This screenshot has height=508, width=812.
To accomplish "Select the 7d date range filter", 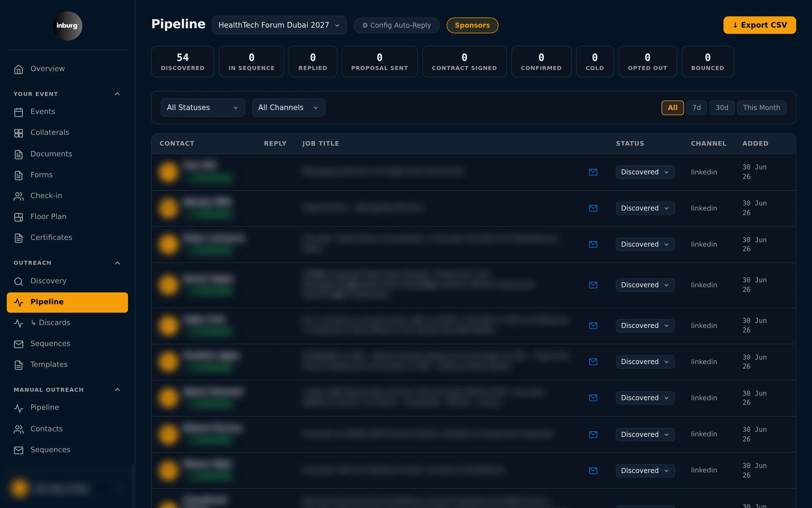I will (x=696, y=108).
